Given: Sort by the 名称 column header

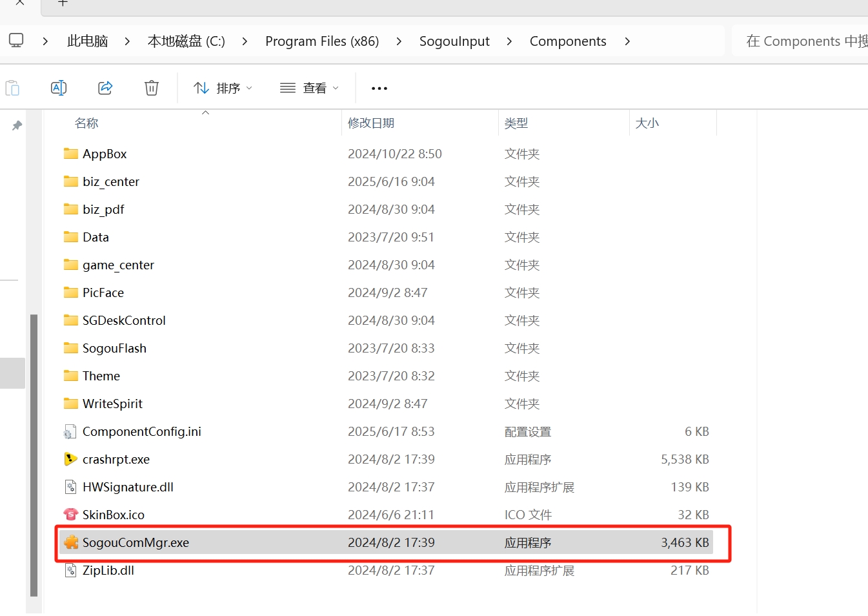Looking at the screenshot, I should coord(86,123).
